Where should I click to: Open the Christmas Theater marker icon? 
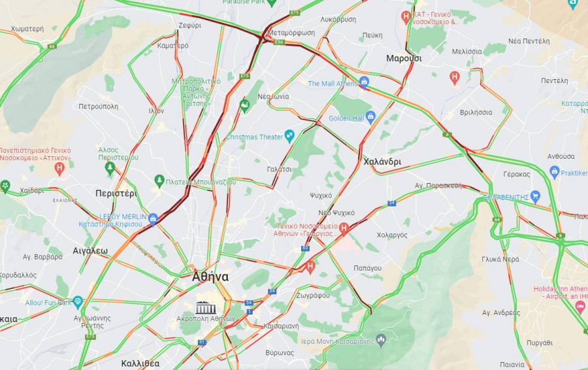tap(289, 136)
